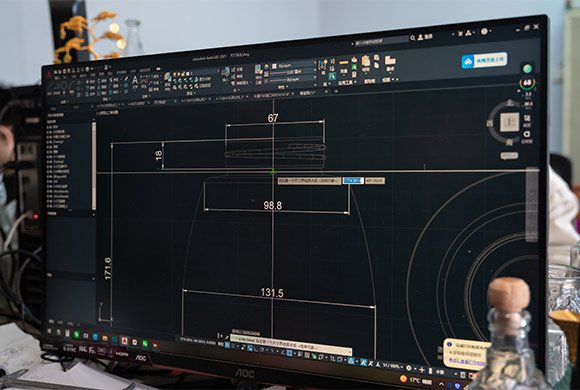Screen dimensions: 580x390
Task: Toggle the blue annotation visibility status icon
Action: click(x=364, y=362)
